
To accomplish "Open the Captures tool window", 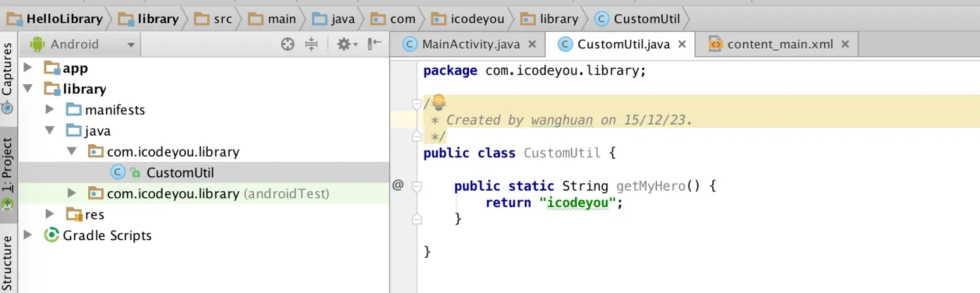I will click(8, 78).
